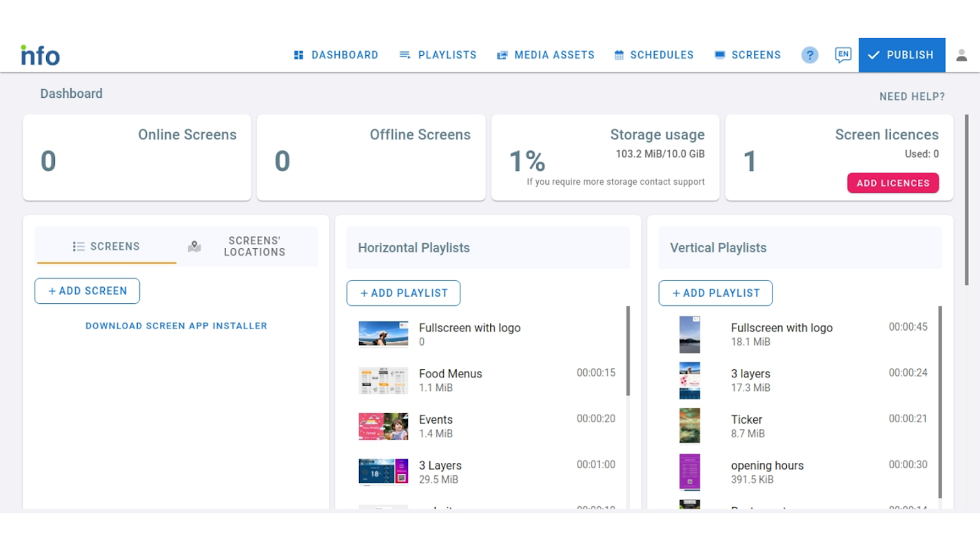
Task: Click the Schedules calendar icon
Action: [619, 55]
